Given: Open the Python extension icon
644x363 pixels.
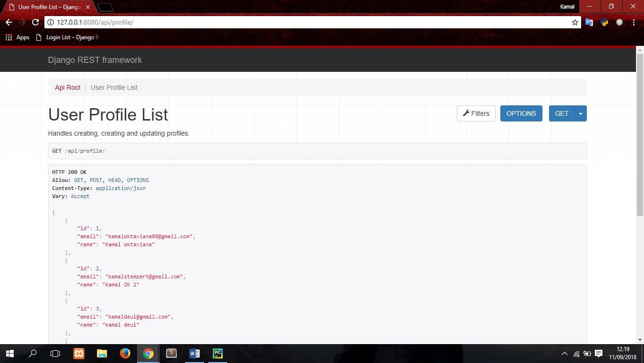Looking at the screenshot, I should tap(604, 22).
